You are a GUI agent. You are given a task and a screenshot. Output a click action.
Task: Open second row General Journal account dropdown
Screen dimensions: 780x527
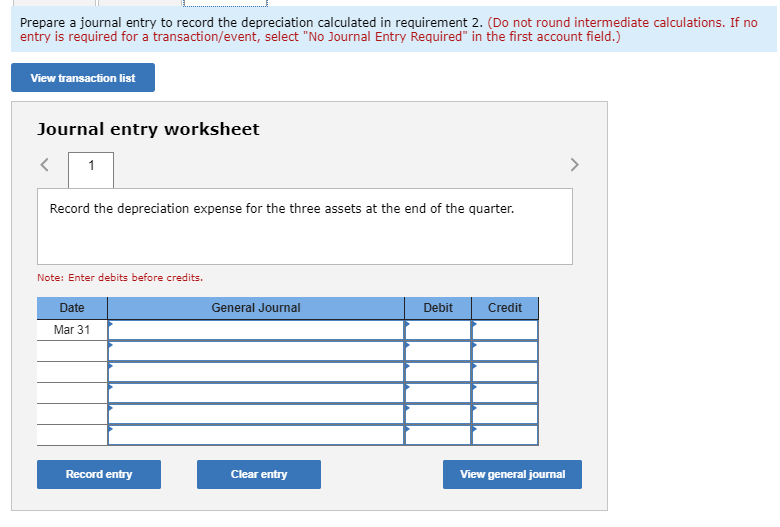pyautogui.click(x=256, y=351)
